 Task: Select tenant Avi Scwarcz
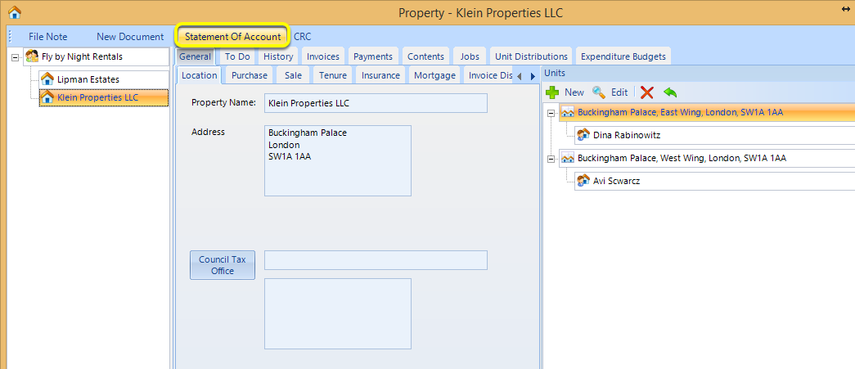(x=714, y=181)
